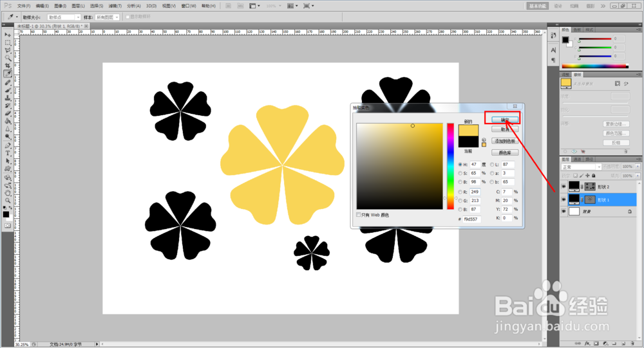Select the Move tool
Viewport: 644px width, 348px height.
tap(7, 35)
